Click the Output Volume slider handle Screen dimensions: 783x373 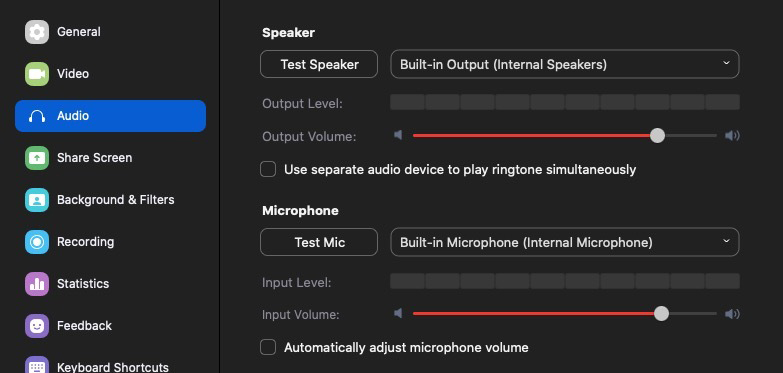click(657, 135)
